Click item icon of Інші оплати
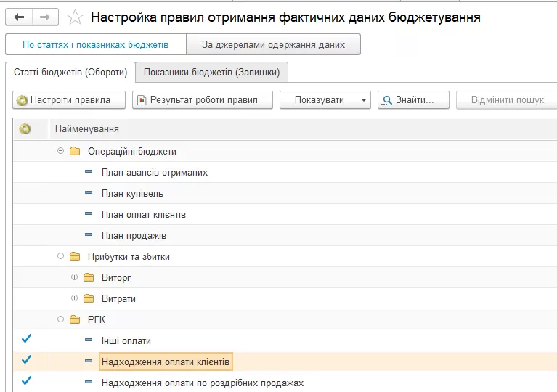 tap(89, 340)
